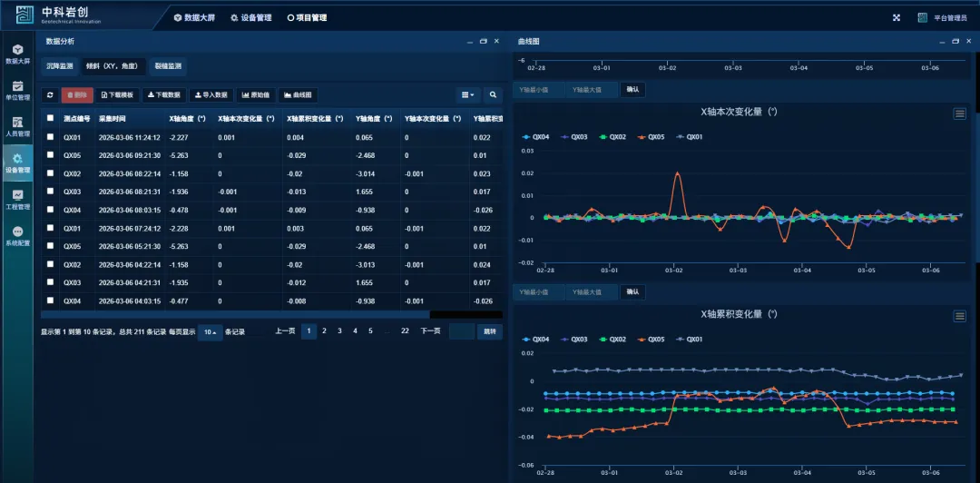Open the X轴本次变化量 chart hamburger menu
The image size is (980, 483).
[959, 113]
